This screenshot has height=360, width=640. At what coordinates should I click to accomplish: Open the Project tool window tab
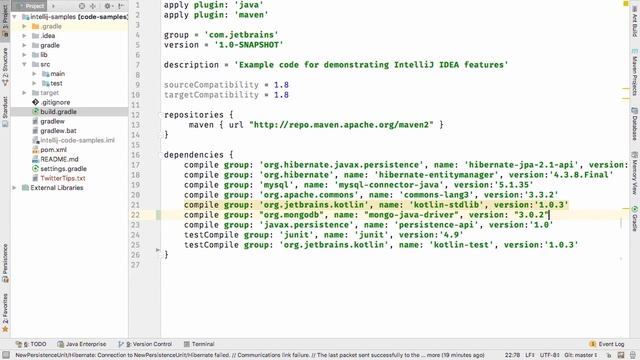tap(5, 22)
